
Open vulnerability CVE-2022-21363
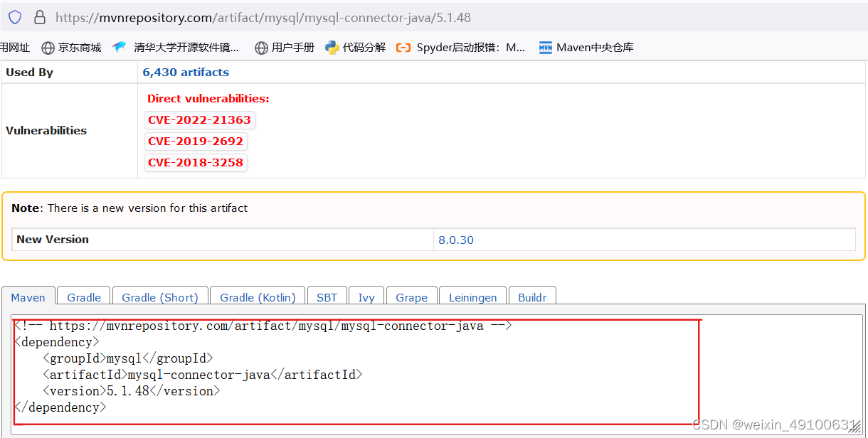coord(199,120)
